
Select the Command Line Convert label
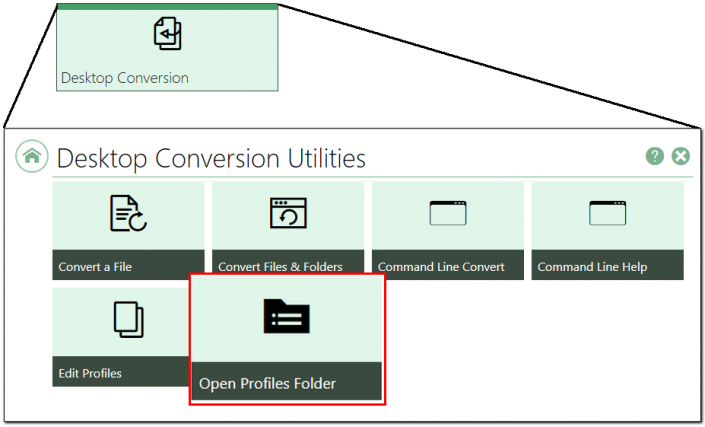click(441, 267)
